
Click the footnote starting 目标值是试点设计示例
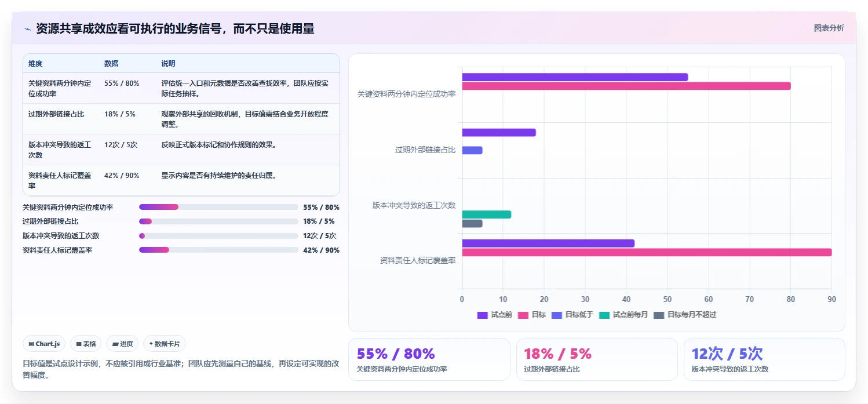click(x=181, y=369)
